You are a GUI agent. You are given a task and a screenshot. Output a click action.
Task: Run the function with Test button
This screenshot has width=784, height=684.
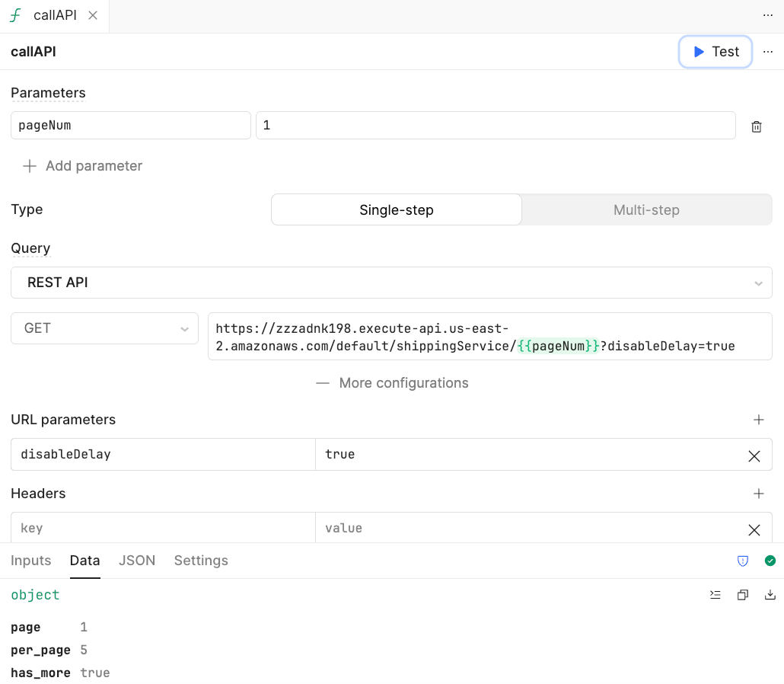coord(715,52)
